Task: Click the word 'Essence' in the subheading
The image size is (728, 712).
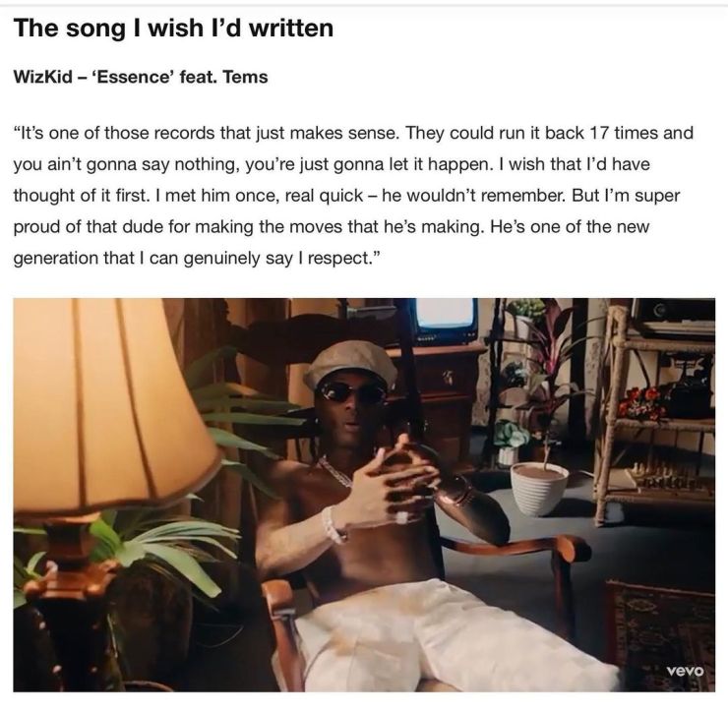Action: point(131,77)
